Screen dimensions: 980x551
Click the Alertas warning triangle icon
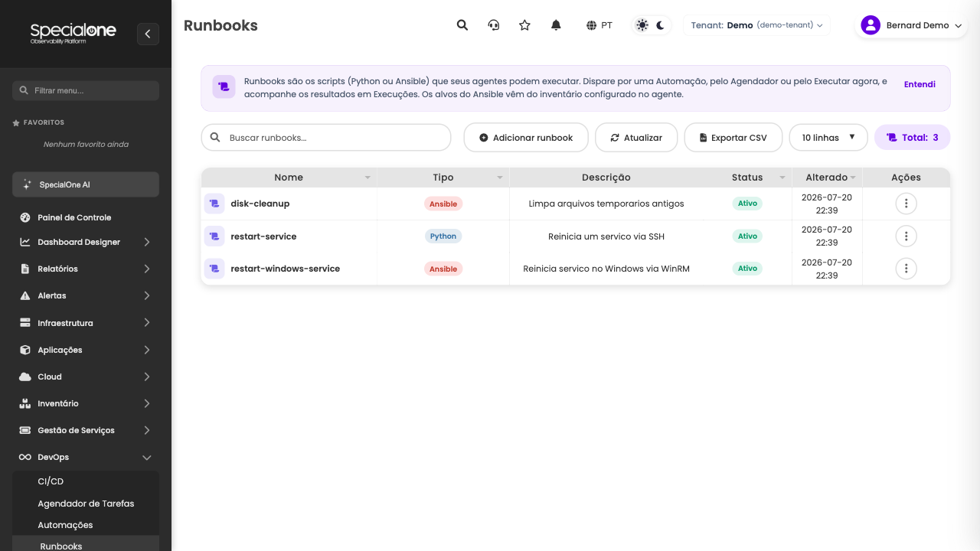click(x=24, y=295)
